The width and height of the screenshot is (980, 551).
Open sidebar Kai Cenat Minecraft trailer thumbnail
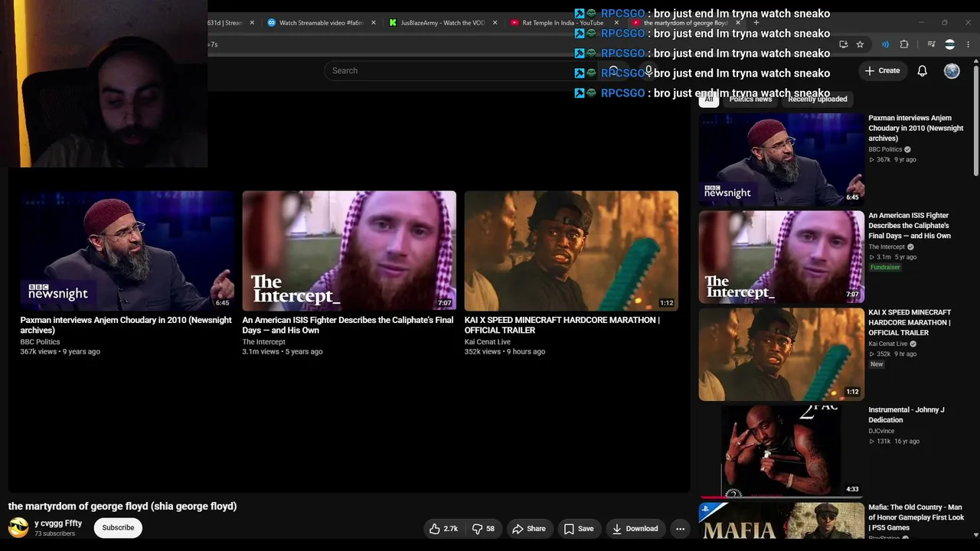coord(781,354)
